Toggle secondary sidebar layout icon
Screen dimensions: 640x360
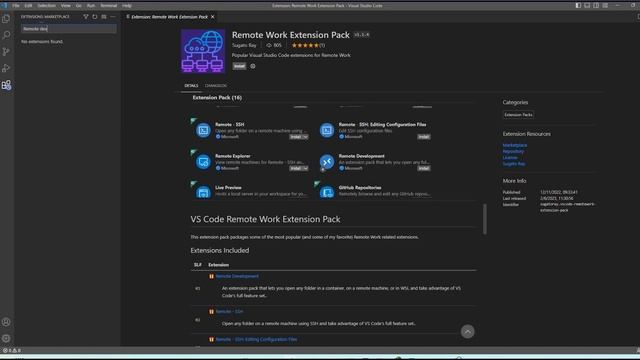coord(596,5)
